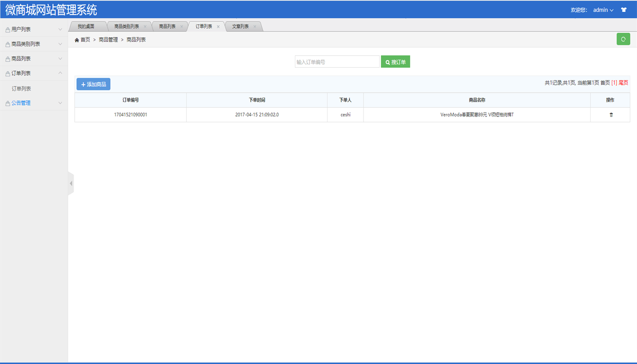This screenshot has width=637, height=364.
Task: Switch to 我的桌面 tab
Action: click(86, 26)
